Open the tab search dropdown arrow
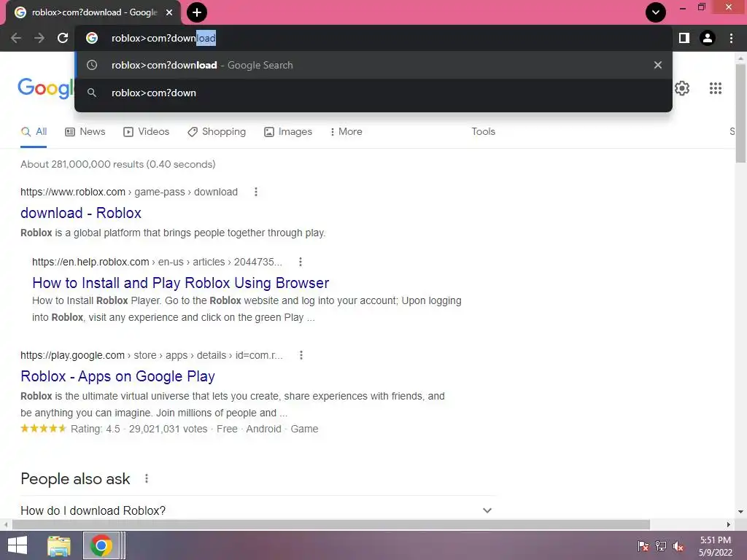The height and width of the screenshot is (560, 747). [x=656, y=12]
